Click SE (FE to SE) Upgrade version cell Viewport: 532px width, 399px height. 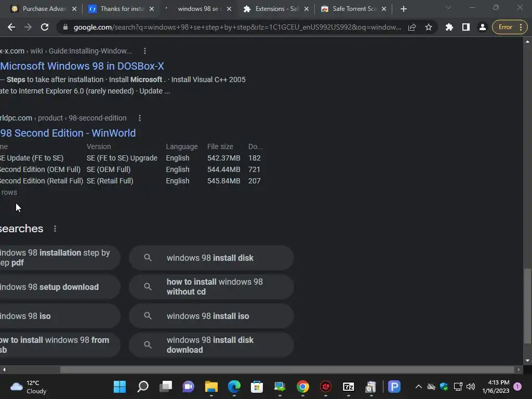click(x=122, y=158)
